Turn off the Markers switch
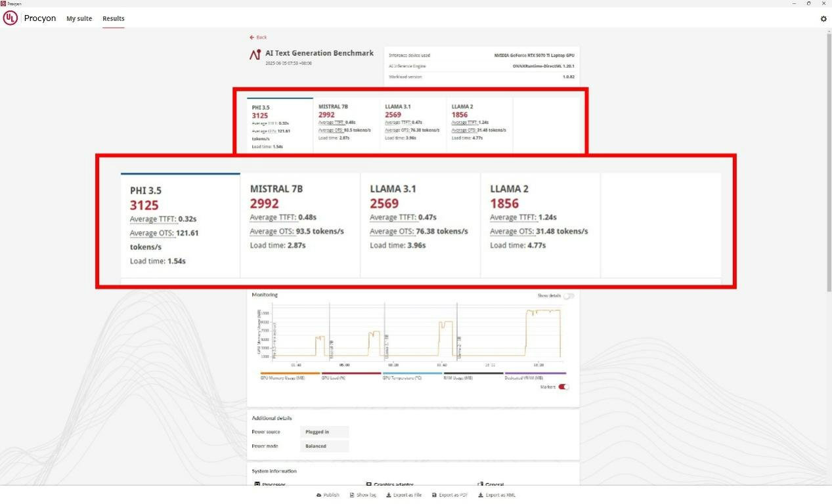This screenshot has width=832, height=504. [563, 387]
